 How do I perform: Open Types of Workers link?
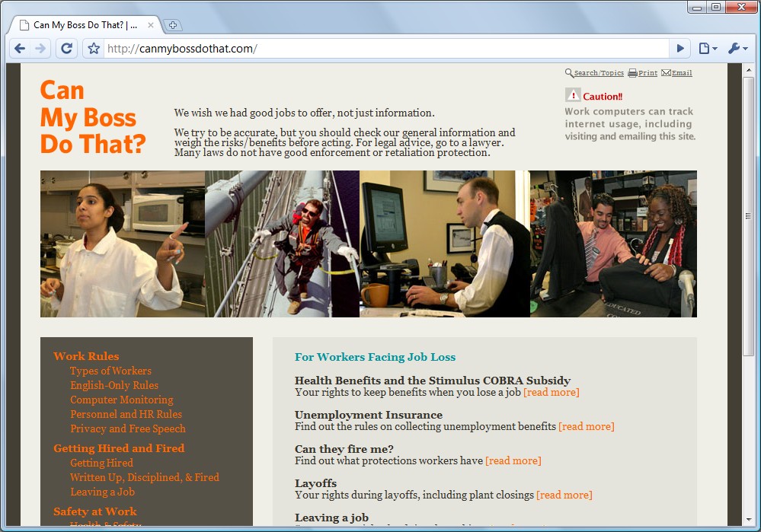(110, 371)
